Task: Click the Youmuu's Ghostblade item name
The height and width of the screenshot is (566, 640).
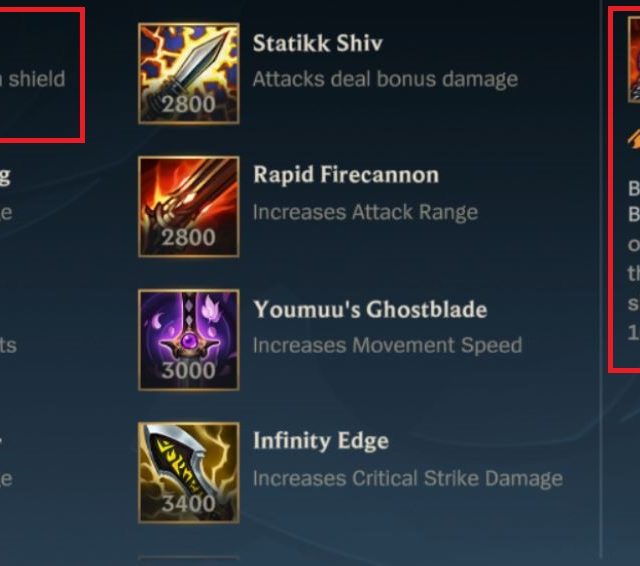Action: tap(370, 309)
